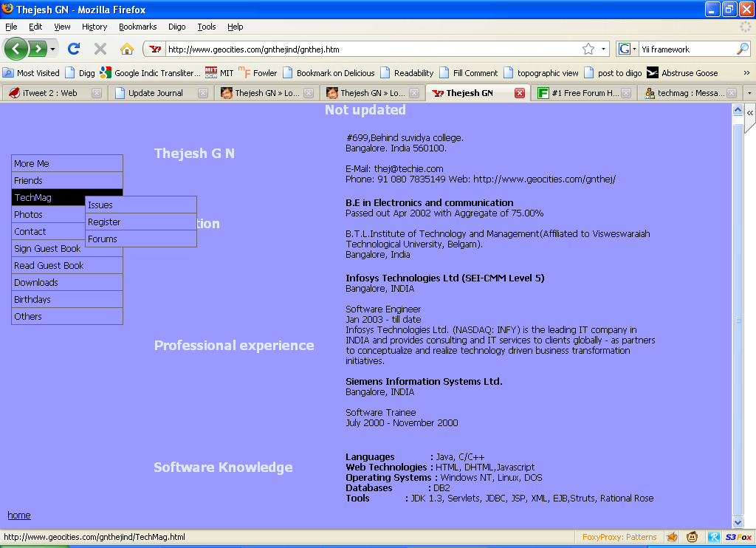Open the Read Guest Book menu item
The image size is (756, 548).
[67, 265]
